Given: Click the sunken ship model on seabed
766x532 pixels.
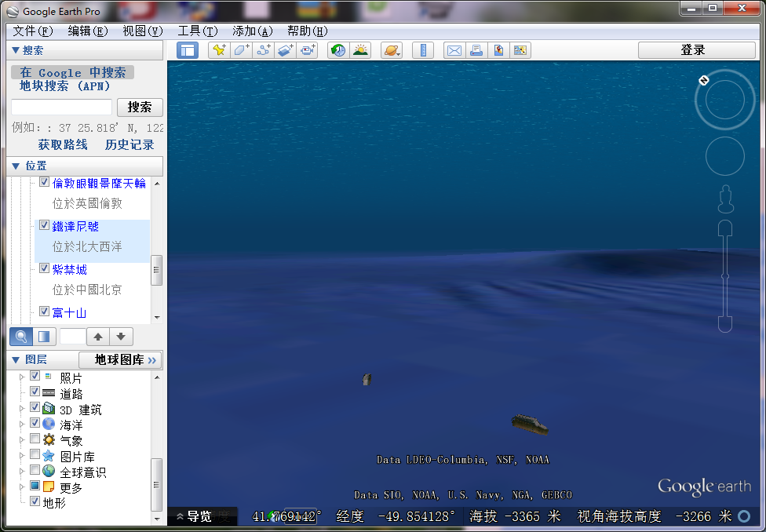Looking at the screenshot, I should click(x=530, y=424).
